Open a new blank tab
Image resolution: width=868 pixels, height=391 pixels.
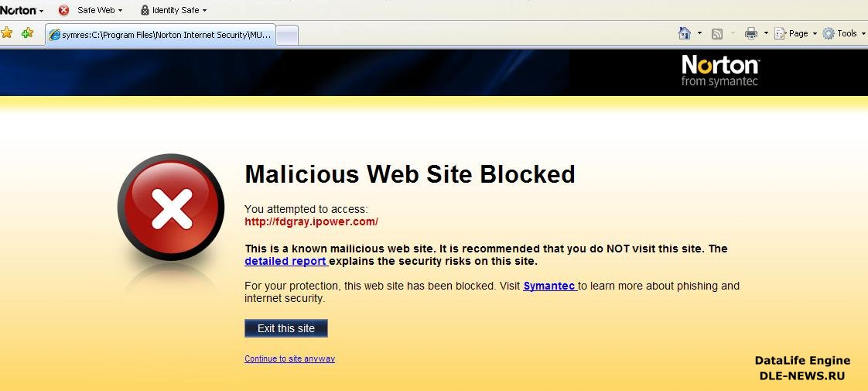tap(287, 36)
